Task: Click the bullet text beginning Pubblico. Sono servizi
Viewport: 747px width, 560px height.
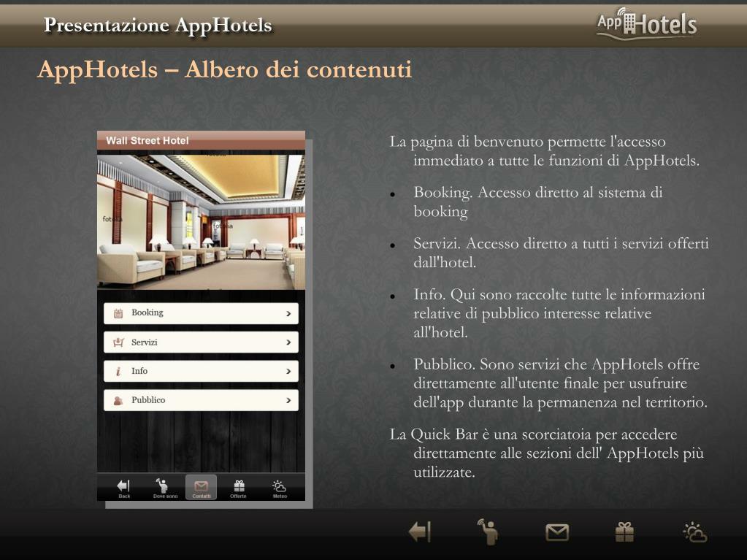Action: click(x=560, y=383)
